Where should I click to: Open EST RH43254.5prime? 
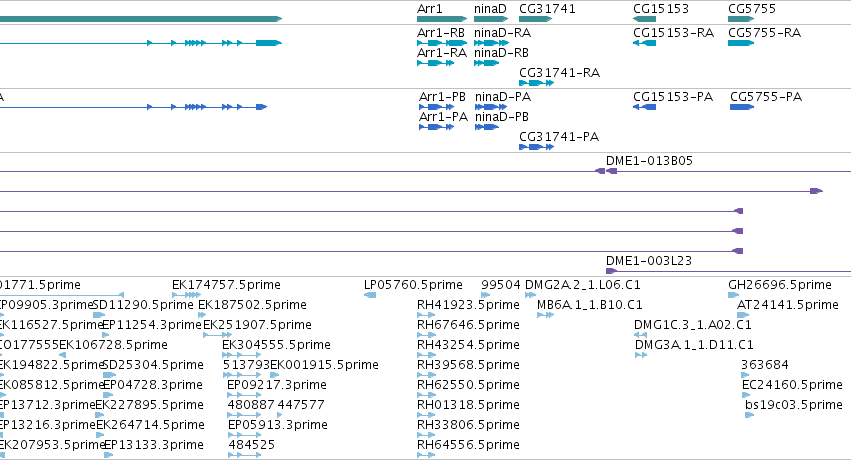(468, 345)
